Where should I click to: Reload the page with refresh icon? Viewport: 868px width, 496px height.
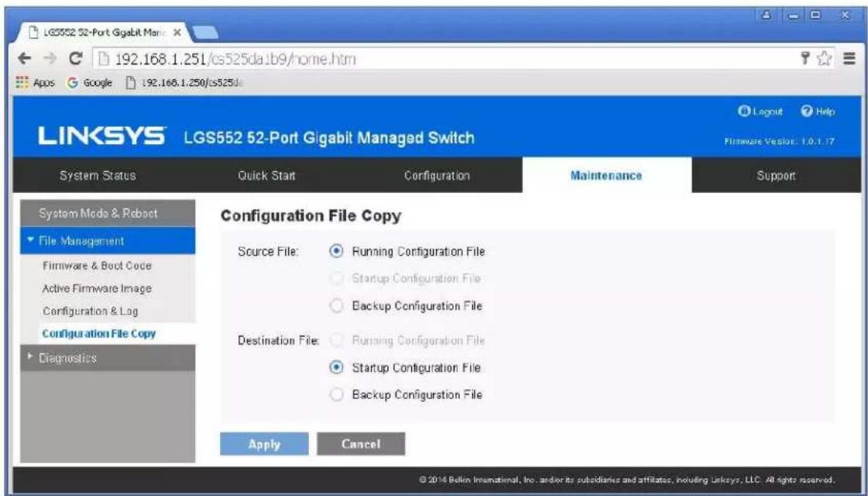tap(75, 58)
